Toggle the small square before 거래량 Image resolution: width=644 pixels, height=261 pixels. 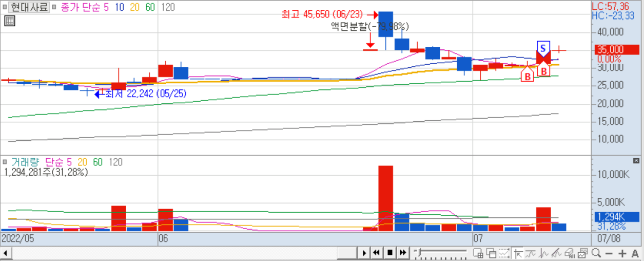5,162
